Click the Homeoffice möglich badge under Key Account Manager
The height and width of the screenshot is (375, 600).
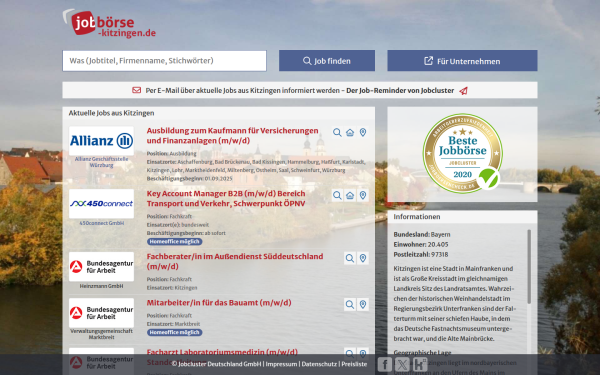(174, 241)
